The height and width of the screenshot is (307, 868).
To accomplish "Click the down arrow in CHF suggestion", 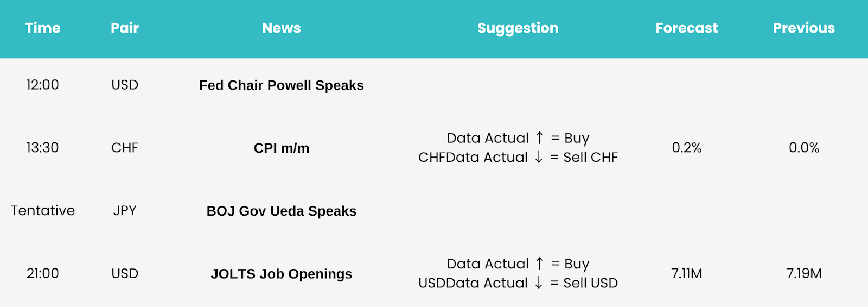I will point(539,157).
